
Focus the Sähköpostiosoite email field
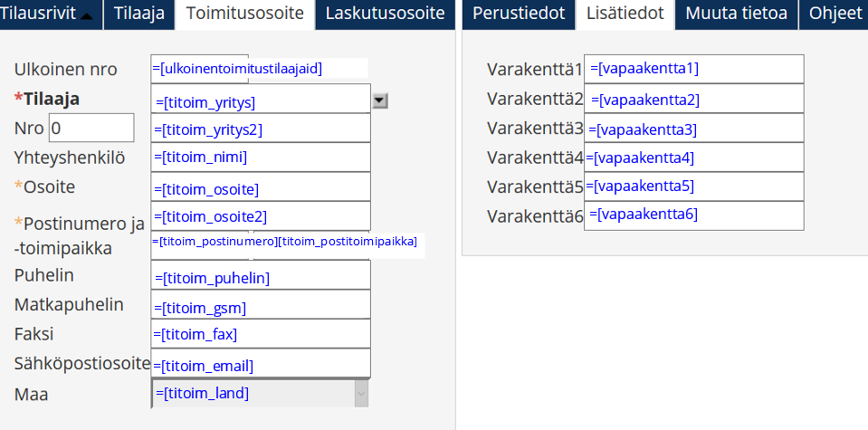click(x=261, y=364)
